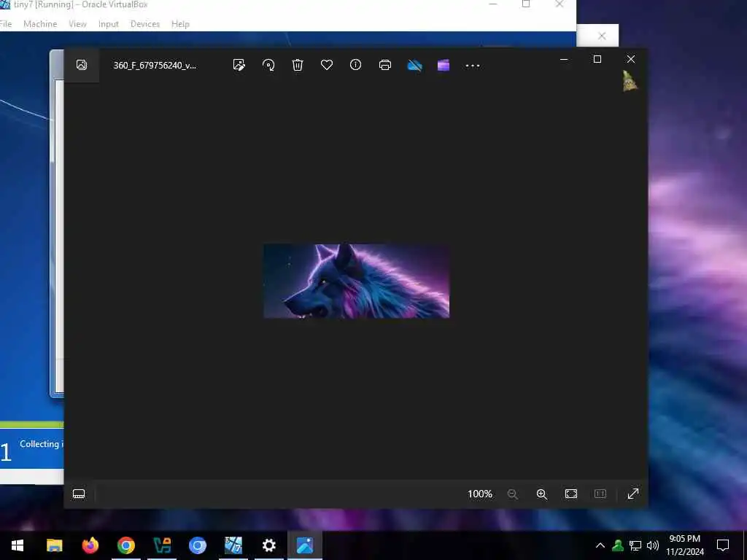Image resolution: width=747 pixels, height=560 pixels.
Task: Favorite the photo with the heart icon
Action: coord(327,65)
